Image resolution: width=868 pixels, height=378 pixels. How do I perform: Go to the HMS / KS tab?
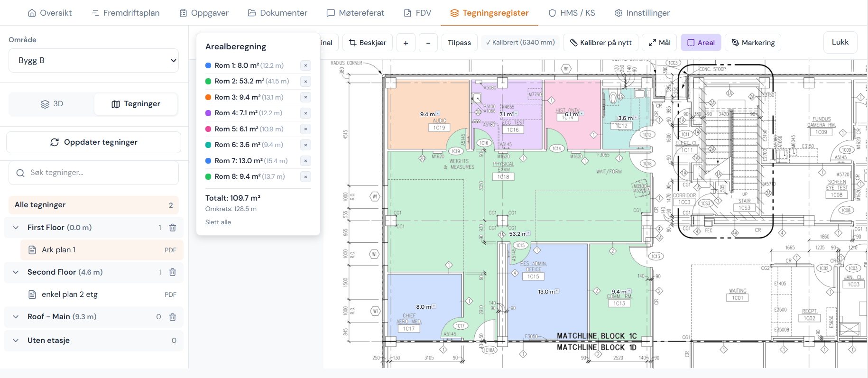click(572, 13)
